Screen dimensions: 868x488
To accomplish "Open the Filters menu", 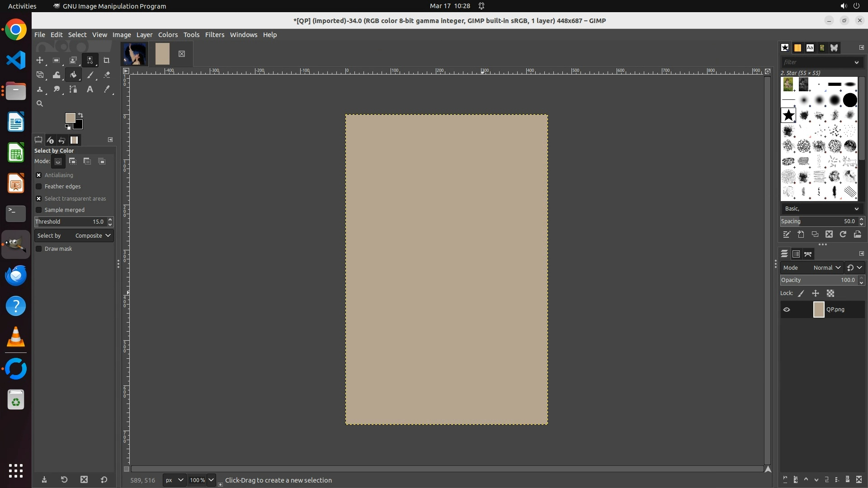I will (x=214, y=35).
